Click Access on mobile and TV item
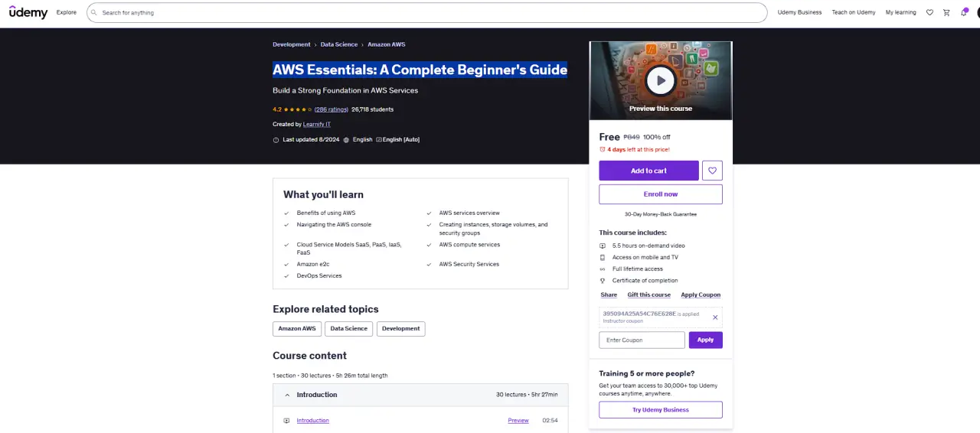Image resolution: width=980 pixels, height=433 pixels. [645, 257]
